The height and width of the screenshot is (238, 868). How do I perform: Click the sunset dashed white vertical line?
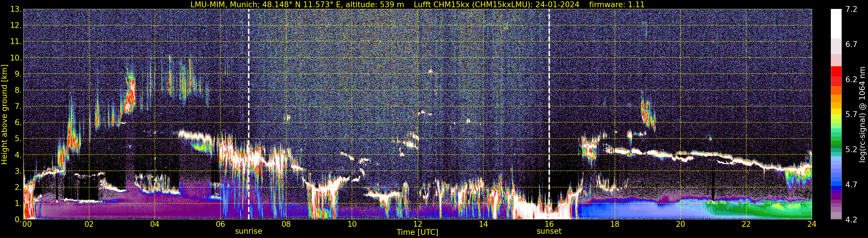tap(549, 114)
